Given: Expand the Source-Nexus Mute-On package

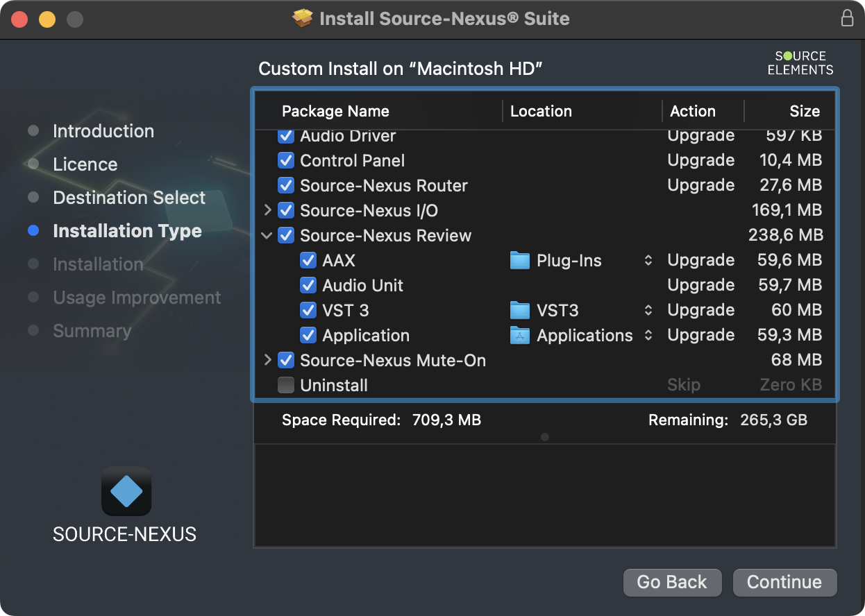Looking at the screenshot, I should (x=268, y=361).
